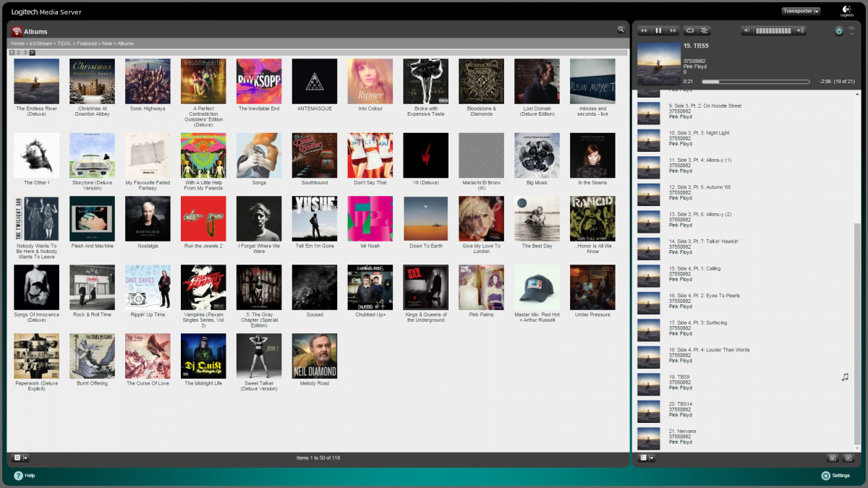Open Help

click(x=24, y=476)
